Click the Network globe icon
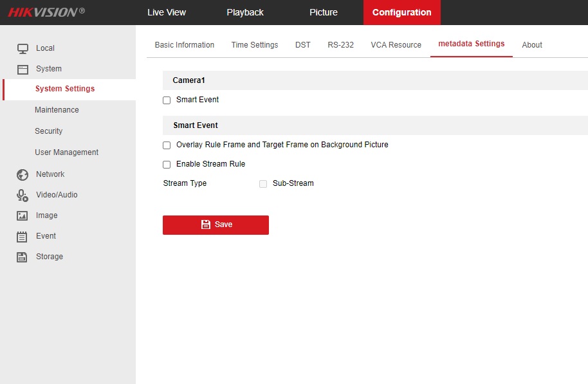The image size is (588, 384). pyautogui.click(x=23, y=174)
